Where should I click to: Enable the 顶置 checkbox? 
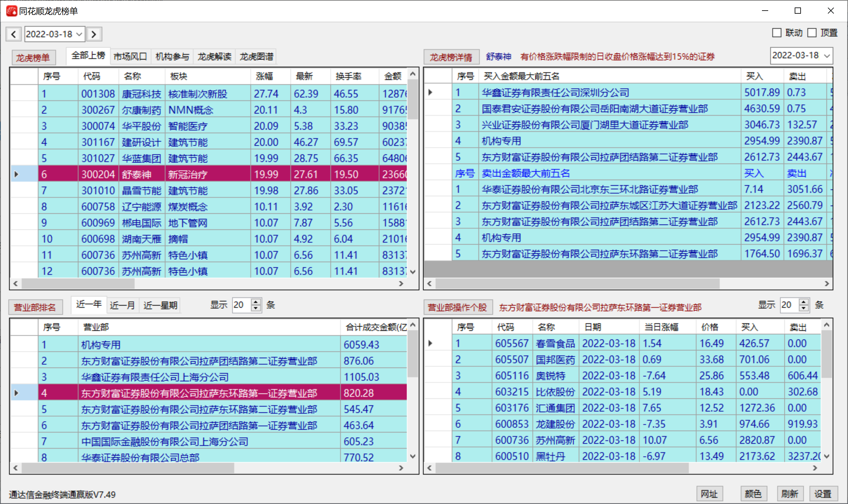coord(812,33)
